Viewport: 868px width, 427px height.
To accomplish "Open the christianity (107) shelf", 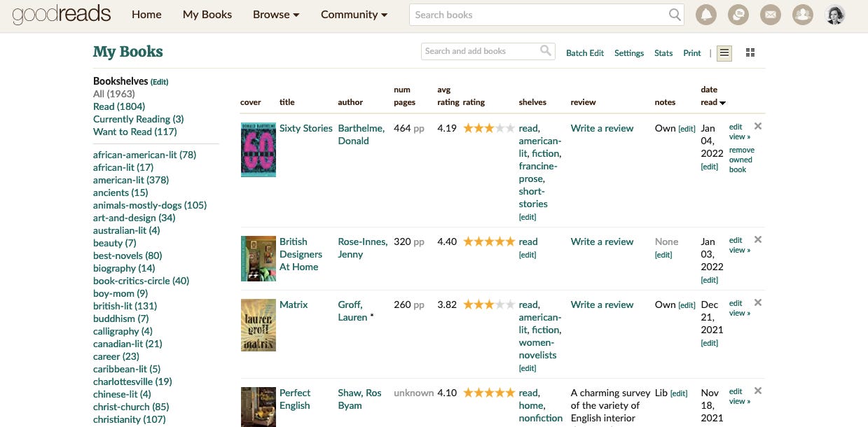I will [x=130, y=419].
